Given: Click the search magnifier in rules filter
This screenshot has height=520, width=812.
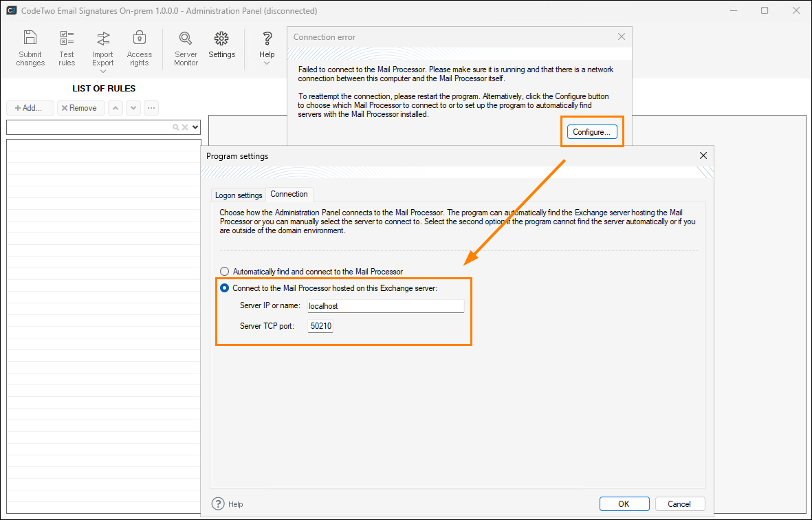Looking at the screenshot, I should tap(176, 127).
